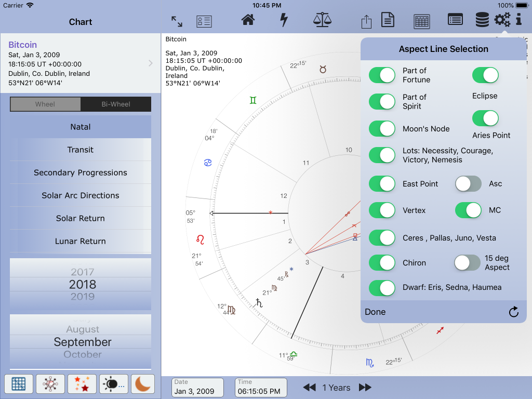Viewport: 532px width, 399px height.
Task: Toggle Dwarf: Eris, Sedna, Haumea switch
Action: [382, 288]
